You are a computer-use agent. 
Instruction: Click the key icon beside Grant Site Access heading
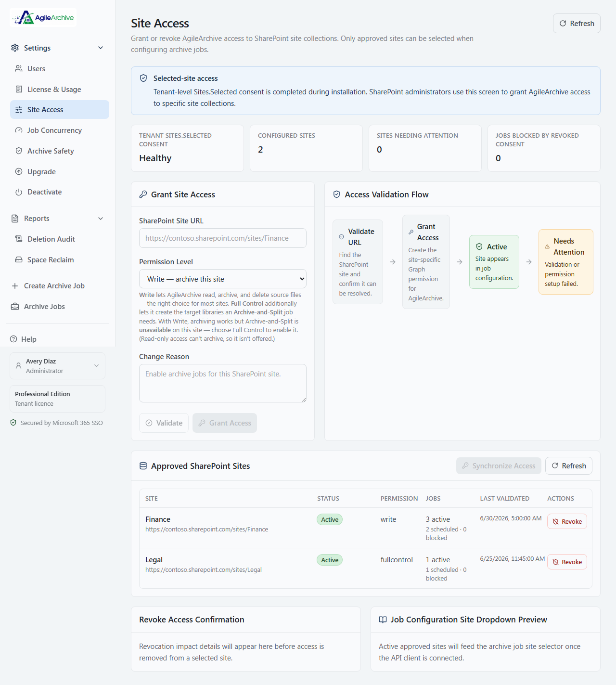pyautogui.click(x=143, y=194)
